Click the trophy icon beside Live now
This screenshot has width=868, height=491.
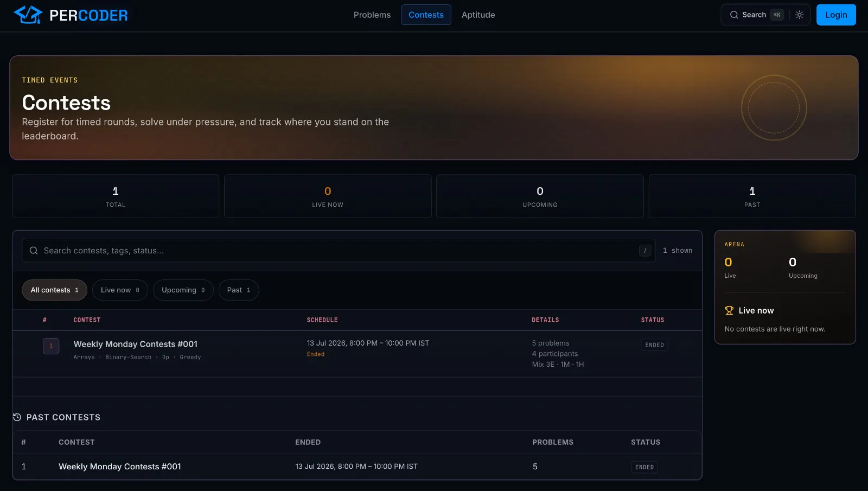(x=729, y=310)
